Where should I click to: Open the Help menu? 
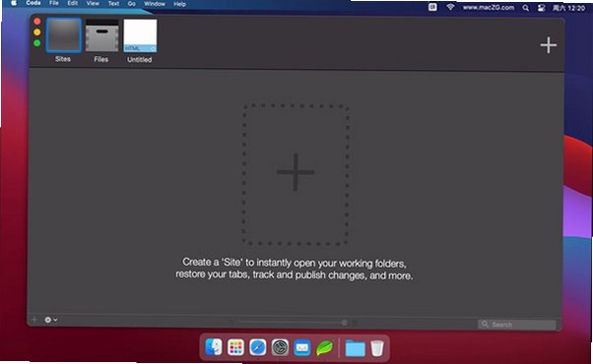(179, 4)
